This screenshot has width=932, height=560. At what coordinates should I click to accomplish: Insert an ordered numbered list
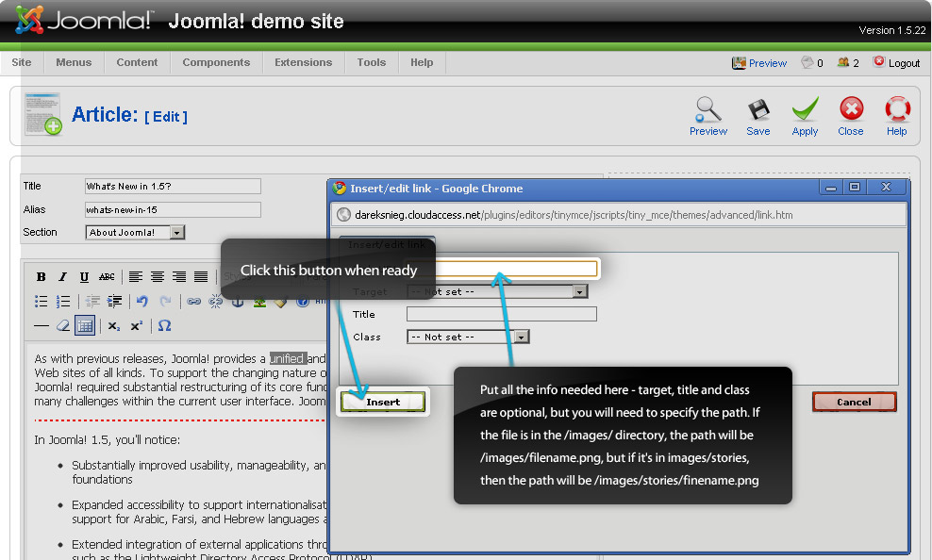pyautogui.click(x=63, y=302)
